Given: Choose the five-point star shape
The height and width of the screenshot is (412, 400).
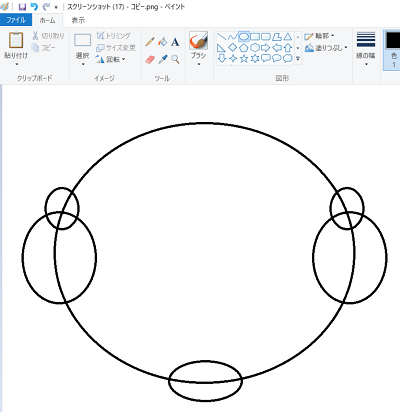Looking at the screenshot, I should click(244, 59).
